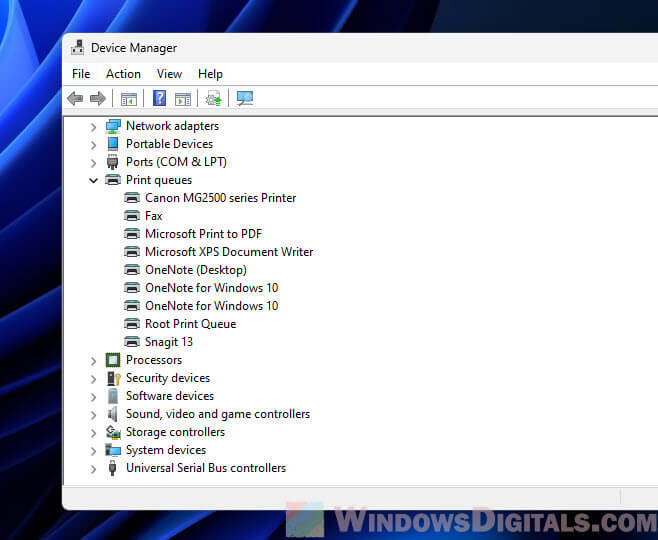Select the Fax print queue label
Viewport: 658px width, 540px height.
(x=154, y=216)
